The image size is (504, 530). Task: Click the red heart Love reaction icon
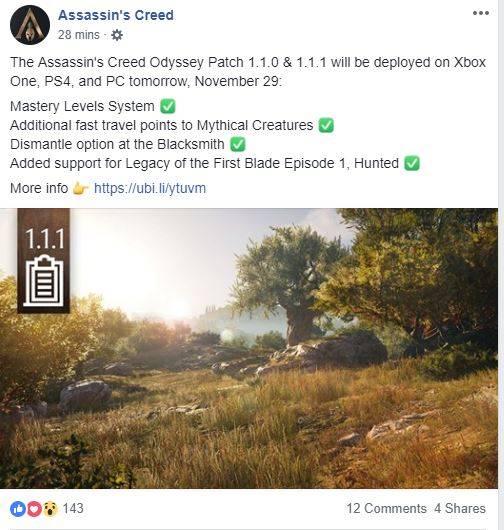point(34,509)
